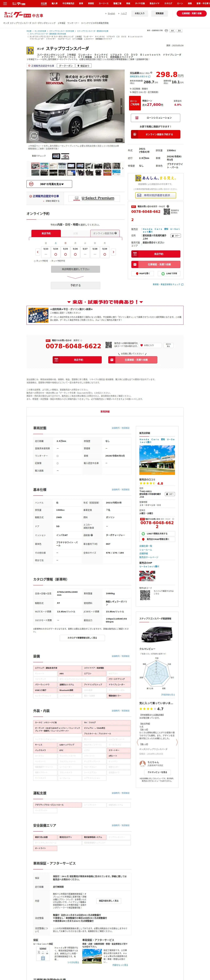Switch language via English link

coord(111,13)
